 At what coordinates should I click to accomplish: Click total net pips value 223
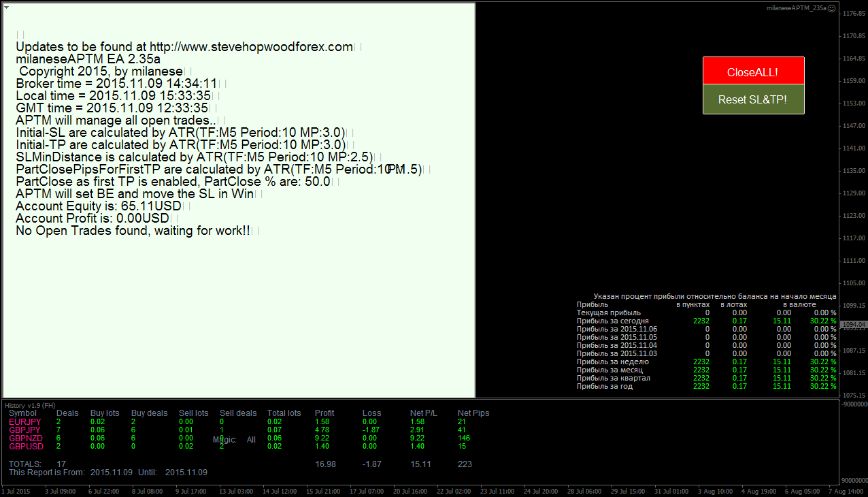click(465, 464)
